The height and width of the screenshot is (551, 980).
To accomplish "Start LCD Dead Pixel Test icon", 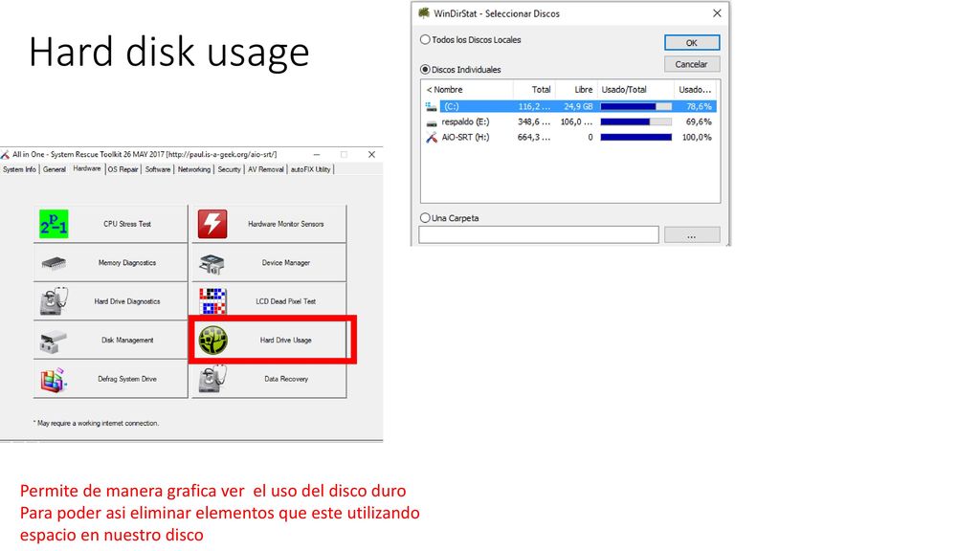I will click(212, 301).
